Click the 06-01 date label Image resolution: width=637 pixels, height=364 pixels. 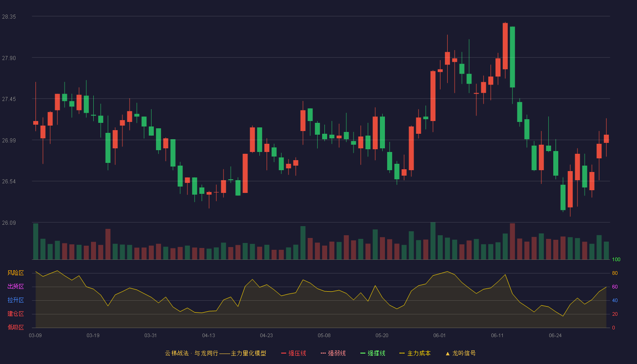(440, 335)
